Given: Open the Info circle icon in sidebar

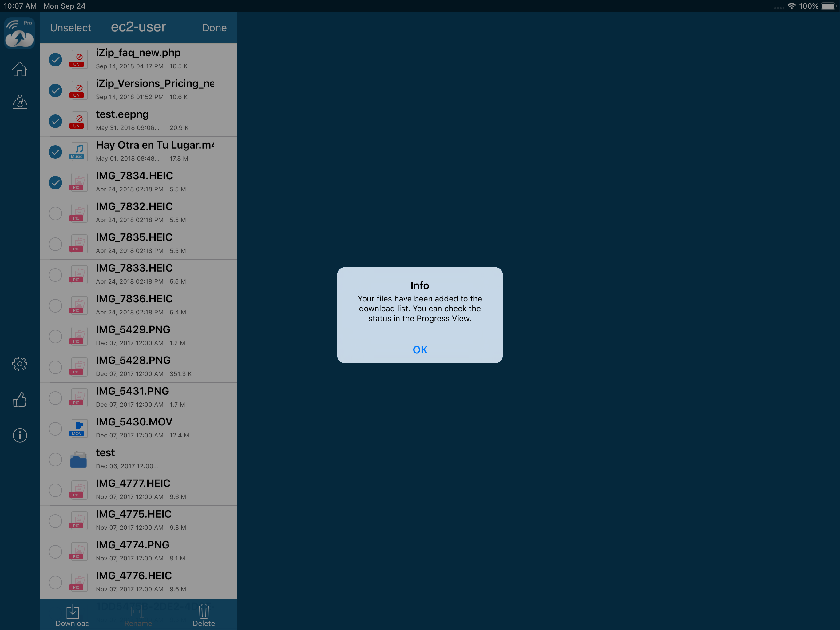Looking at the screenshot, I should (20, 435).
